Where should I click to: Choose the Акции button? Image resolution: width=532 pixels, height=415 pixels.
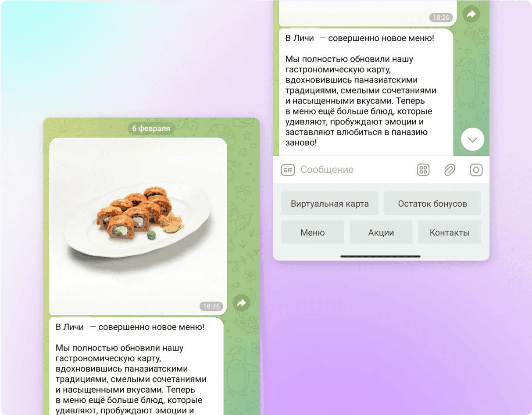coord(381,233)
